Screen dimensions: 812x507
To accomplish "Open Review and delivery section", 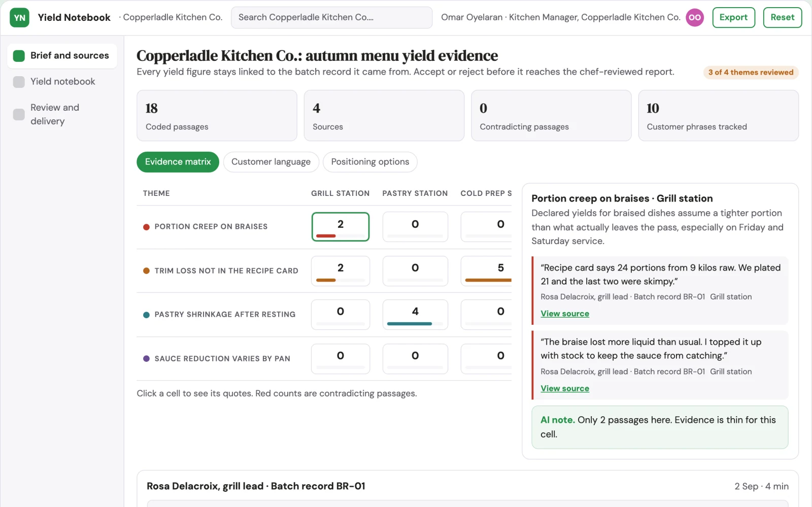I will coord(62,114).
